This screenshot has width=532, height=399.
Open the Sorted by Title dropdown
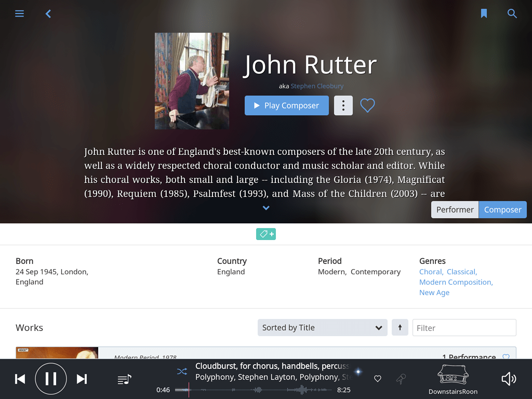[x=322, y=327]
